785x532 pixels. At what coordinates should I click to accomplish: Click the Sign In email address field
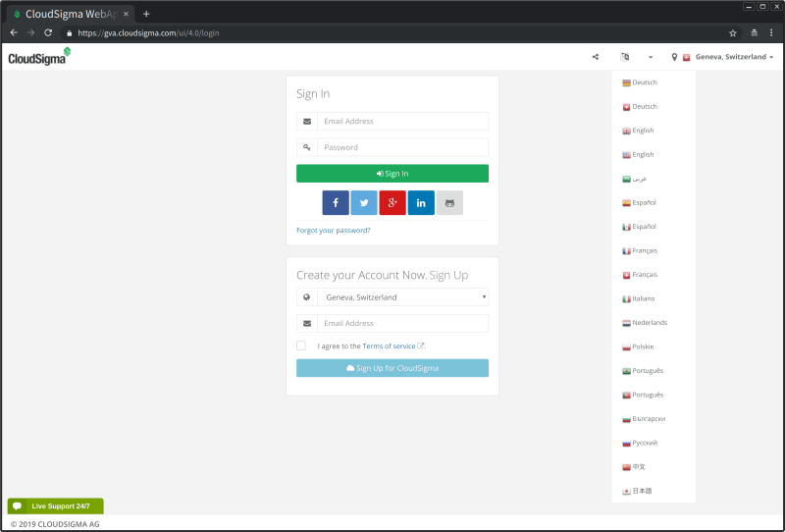[x=402, y=122]
